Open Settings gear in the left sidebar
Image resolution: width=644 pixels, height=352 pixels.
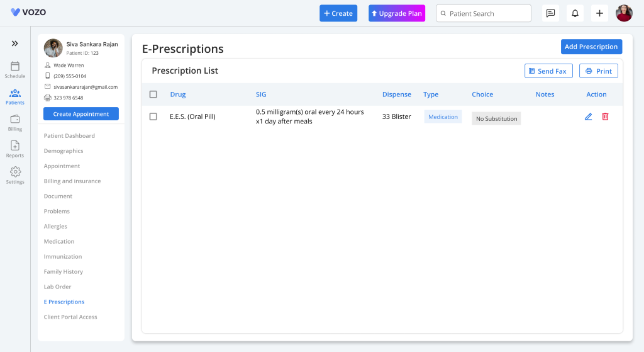click(x=15, y=175)
